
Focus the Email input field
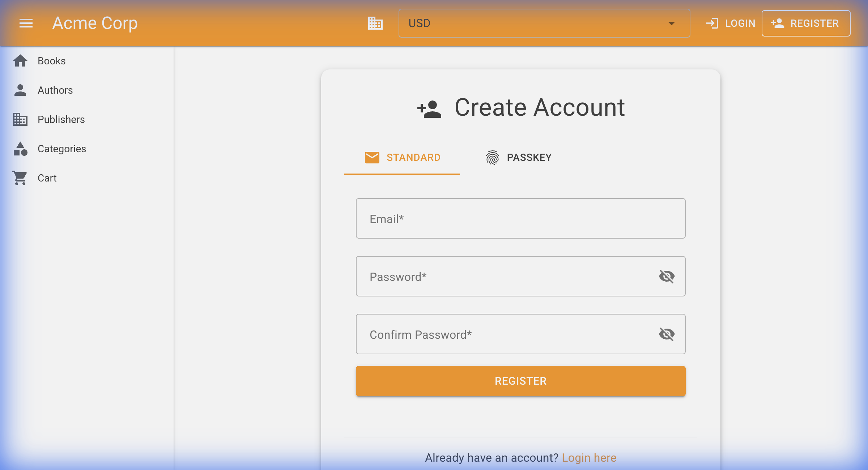pos(520,219)
